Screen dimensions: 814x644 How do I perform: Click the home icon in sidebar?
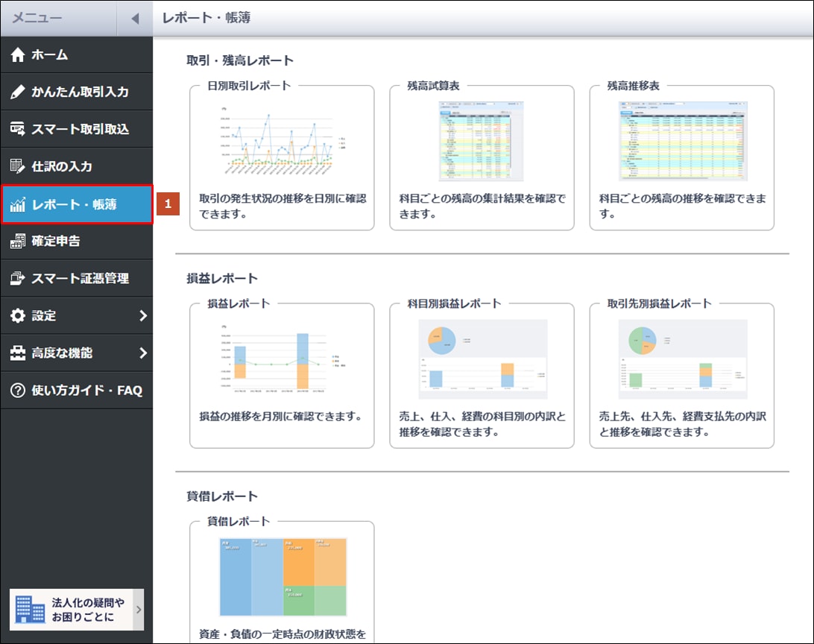pos(18,55)
